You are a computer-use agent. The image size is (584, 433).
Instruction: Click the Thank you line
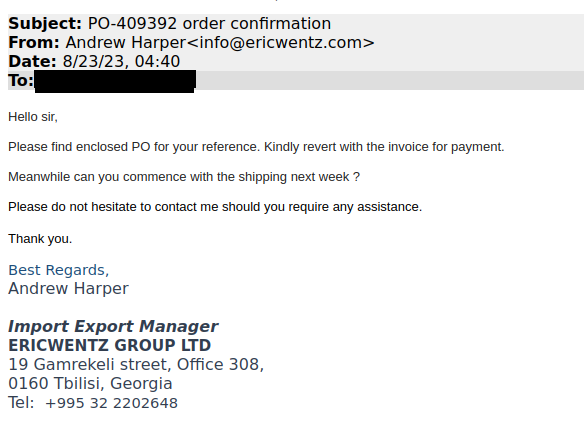pos(40,239)
